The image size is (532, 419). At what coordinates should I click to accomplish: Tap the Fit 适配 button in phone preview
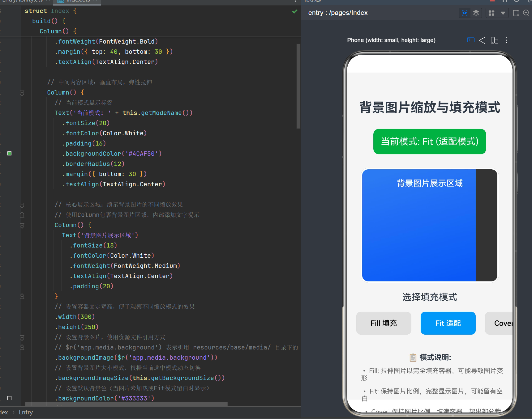[x=448, y=323]
